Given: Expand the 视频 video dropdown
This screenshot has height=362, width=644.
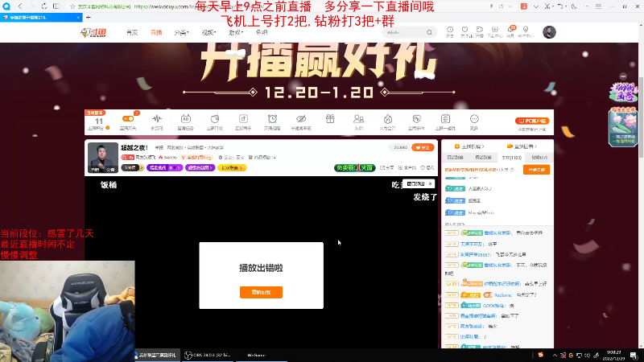Looking at the screenshot, I should [208, 32].
